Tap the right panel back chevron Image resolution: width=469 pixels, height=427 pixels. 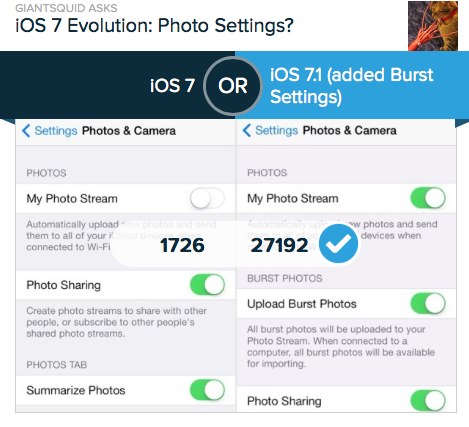click(247, 131)
